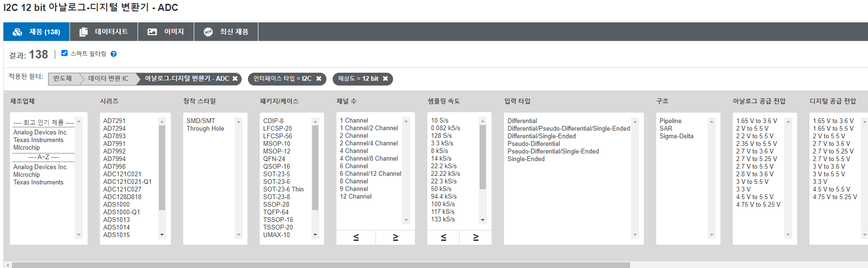Select ADS1015 in series list
868x268 pixels.
117,235
